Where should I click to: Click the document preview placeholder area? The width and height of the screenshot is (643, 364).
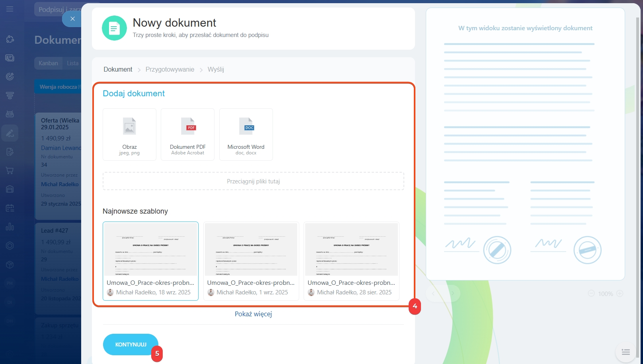525,144
